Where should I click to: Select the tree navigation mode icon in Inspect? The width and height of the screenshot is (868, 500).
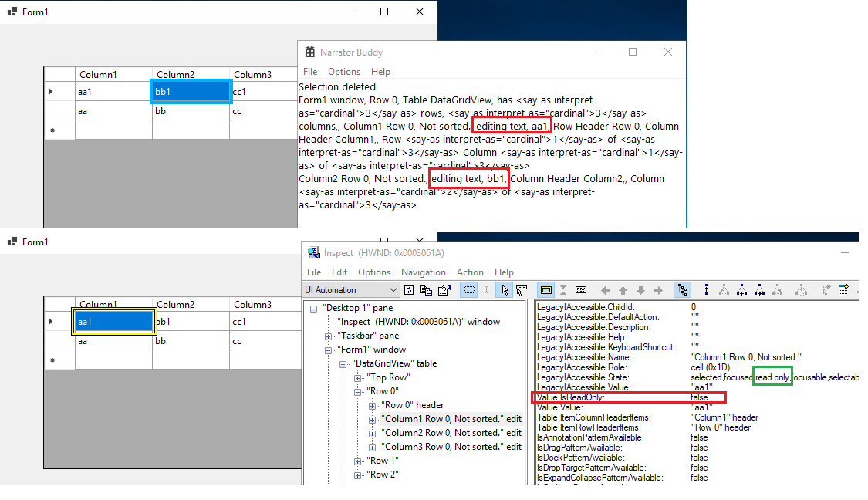684,289
